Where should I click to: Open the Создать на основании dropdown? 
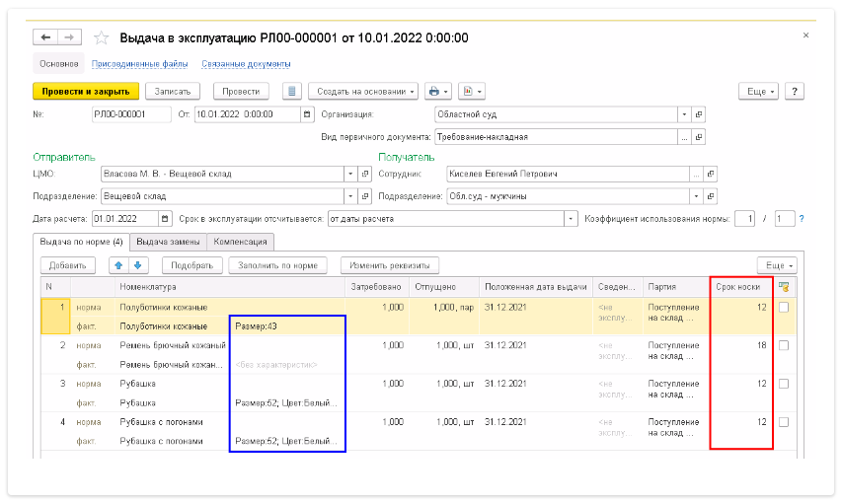pos(363,91)
